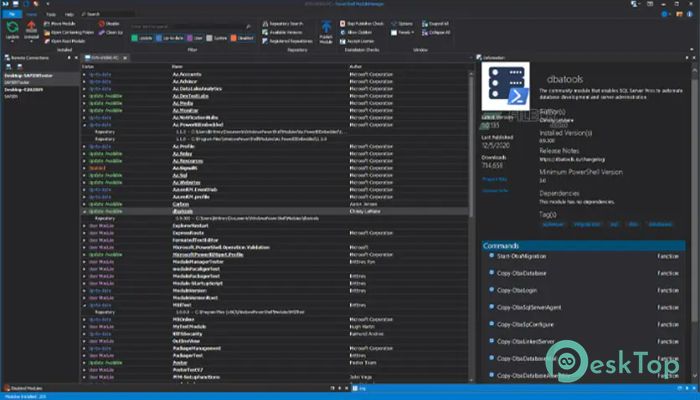Viewport: 700px width, 400px height.
Task: Open the Panels dropdown in ribbon
Action: pos(403,32)
